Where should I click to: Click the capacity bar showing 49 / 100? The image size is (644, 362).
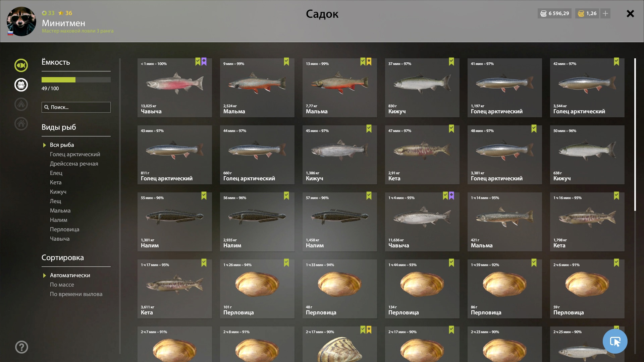pyautogui.click(x=76, y=80)
